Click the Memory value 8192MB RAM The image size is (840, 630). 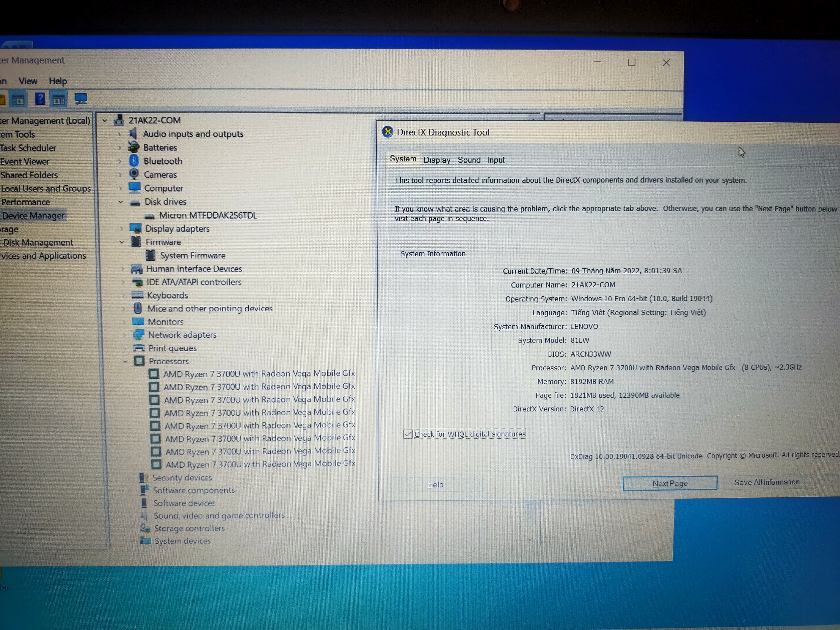[592, 381]
